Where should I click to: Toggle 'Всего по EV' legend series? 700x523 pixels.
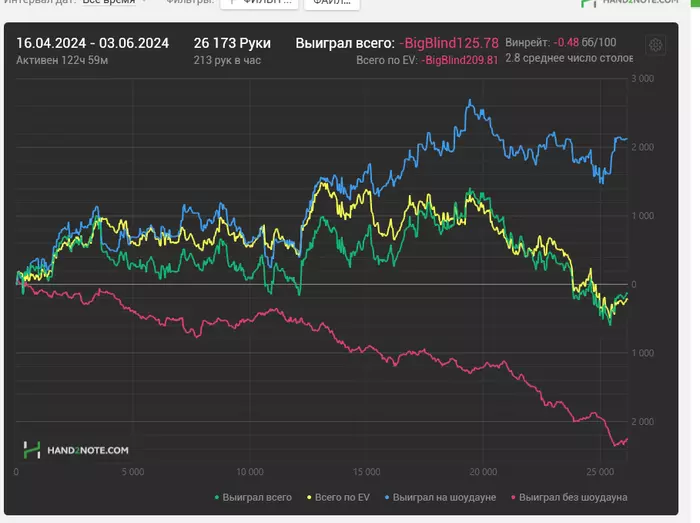coord(338,497)
